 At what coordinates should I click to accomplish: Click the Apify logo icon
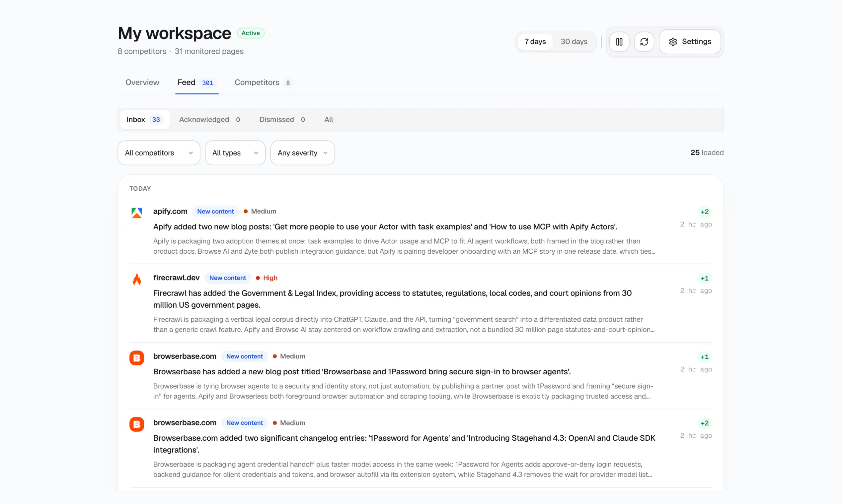tap(137, 213)
